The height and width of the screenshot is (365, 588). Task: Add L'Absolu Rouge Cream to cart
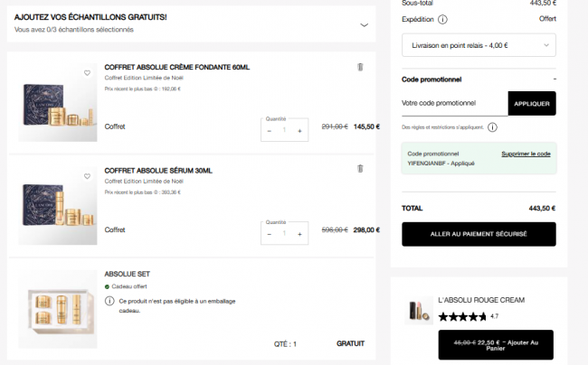pyautogui.click(x=495, y=343)
